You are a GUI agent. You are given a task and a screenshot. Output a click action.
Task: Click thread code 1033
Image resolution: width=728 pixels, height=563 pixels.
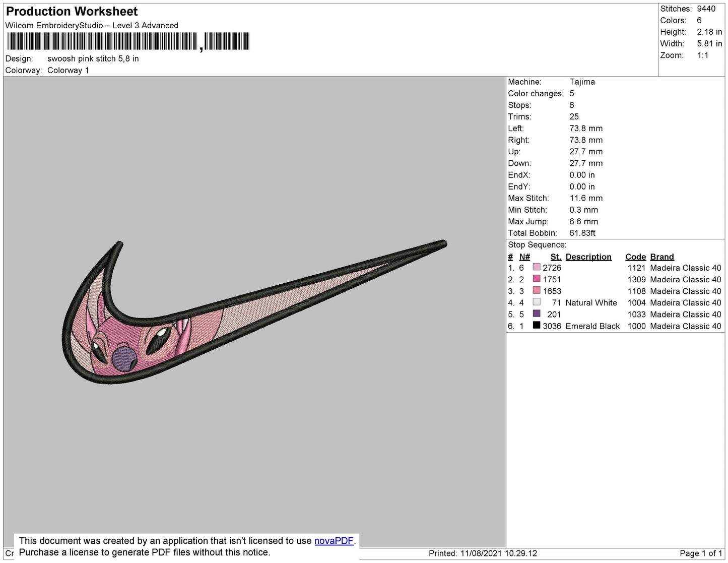click(x=636, y=315)
